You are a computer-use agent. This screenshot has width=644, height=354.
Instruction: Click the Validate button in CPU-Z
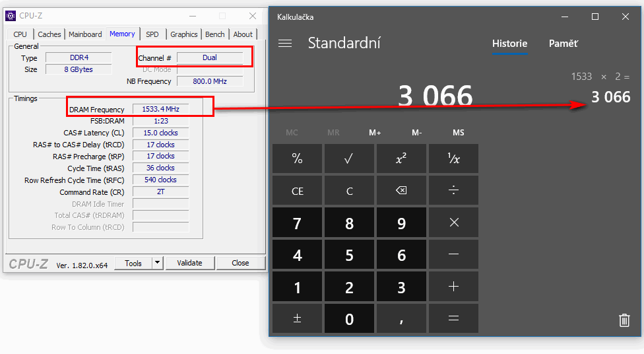189,263
